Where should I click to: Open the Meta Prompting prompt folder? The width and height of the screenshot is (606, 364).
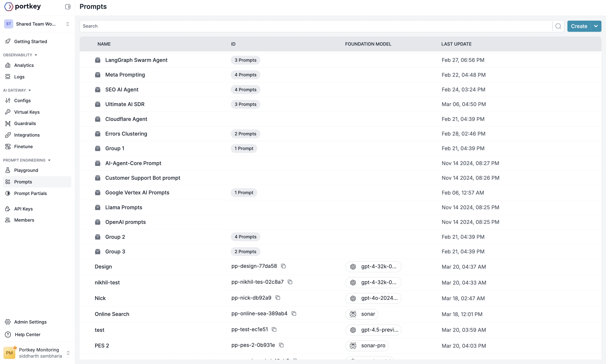point(125,75)
